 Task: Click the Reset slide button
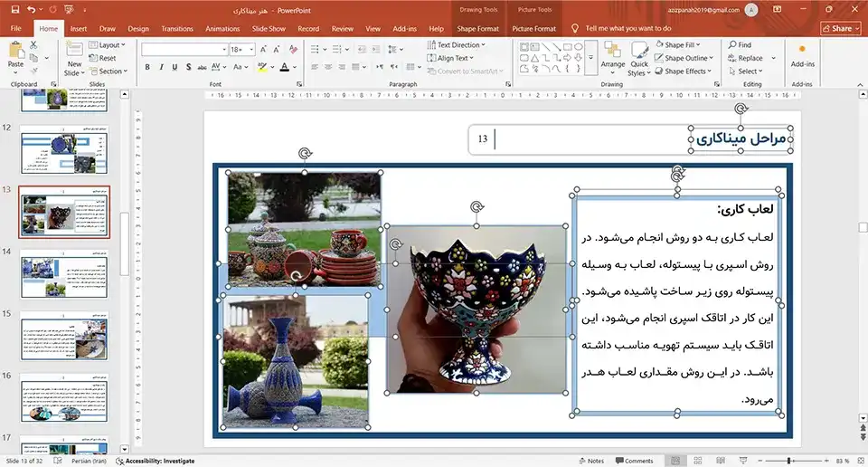pos(103,58)
